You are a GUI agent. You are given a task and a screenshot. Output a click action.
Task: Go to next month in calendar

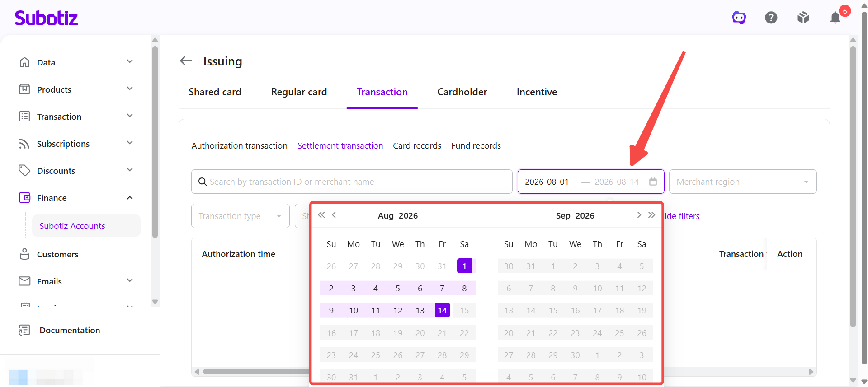[x=639, y=215]
